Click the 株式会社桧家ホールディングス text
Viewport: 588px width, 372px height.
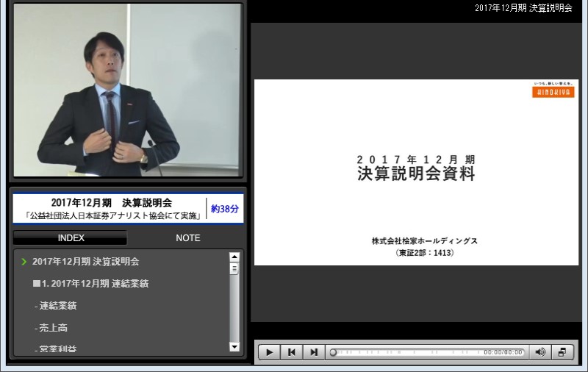click(x=425, y=240)
